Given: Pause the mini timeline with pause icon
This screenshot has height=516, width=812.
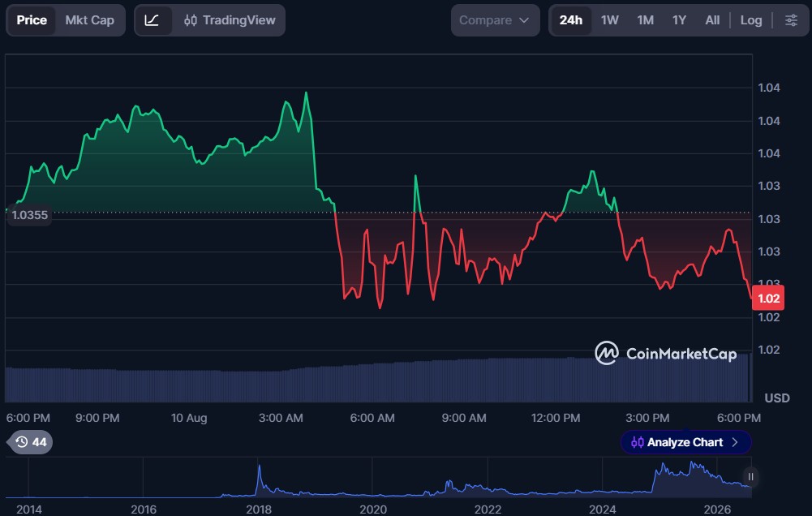Looking at the screenshot, I should tap(750, 476).
